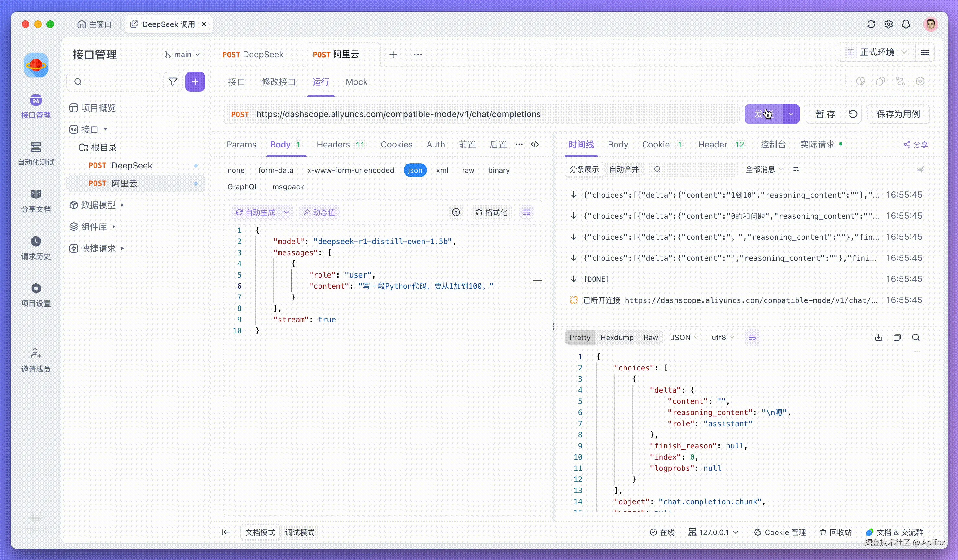Open settings gear in the title bar
The height and width of the screenshot is (560, 958).
(x=888, y=24)
